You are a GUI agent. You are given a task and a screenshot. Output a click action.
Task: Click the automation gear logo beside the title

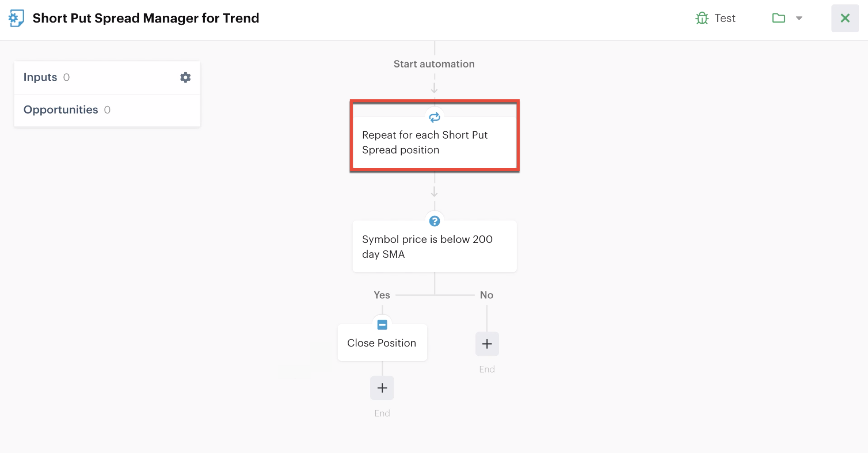16,18
